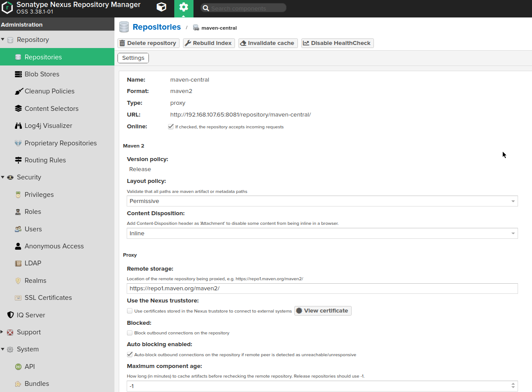532x392 pixels.
Task: Click the View certificate button
Action: (x=323, y=311)
